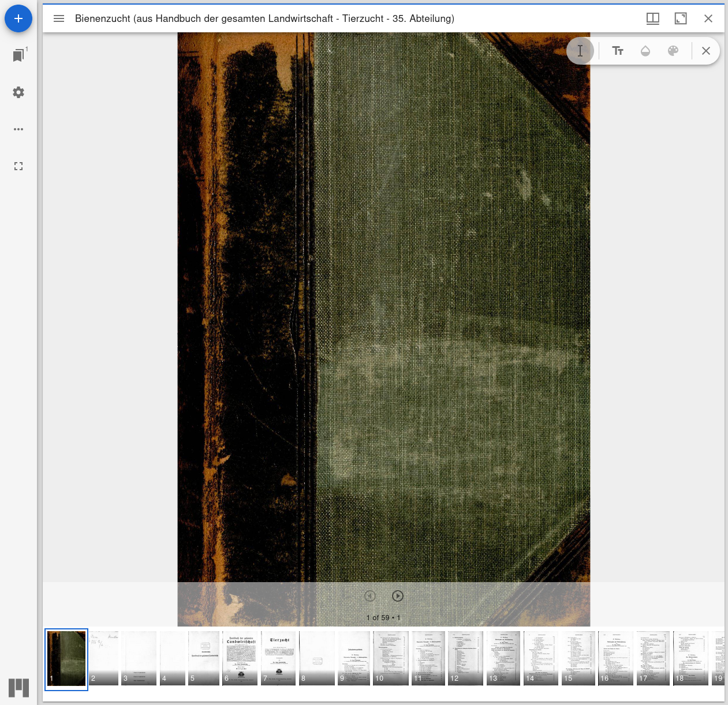
Task: Select thumbnail number 15
Action: click(578, 658)
